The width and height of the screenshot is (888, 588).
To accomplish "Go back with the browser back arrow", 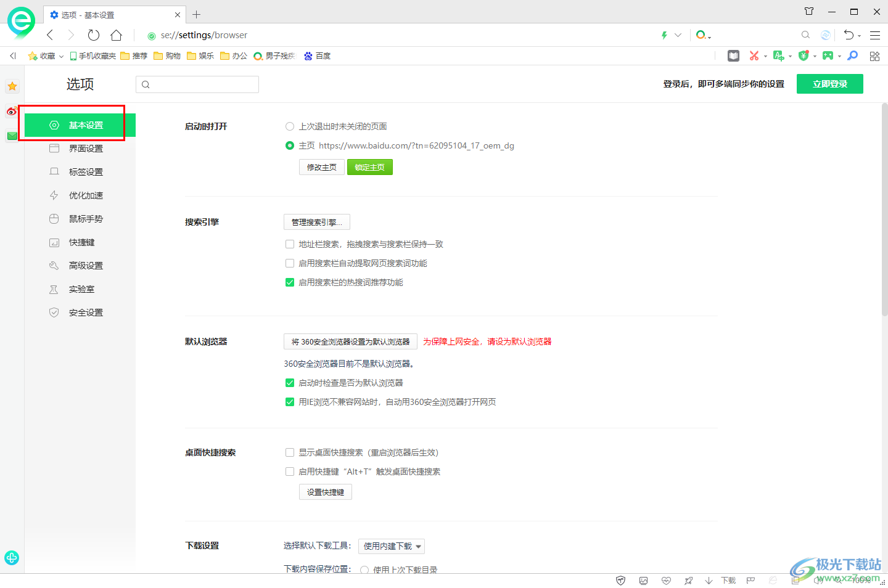I will pos(50,35).
